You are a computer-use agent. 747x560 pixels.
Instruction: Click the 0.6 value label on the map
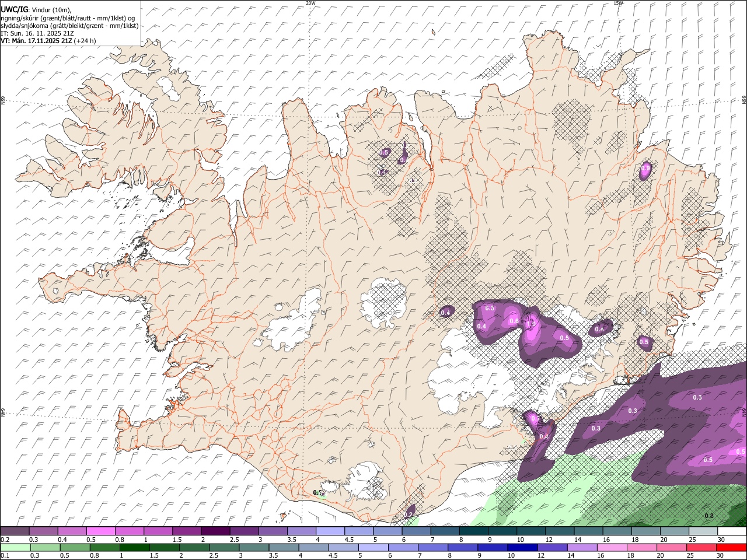(x=514, y=321)
